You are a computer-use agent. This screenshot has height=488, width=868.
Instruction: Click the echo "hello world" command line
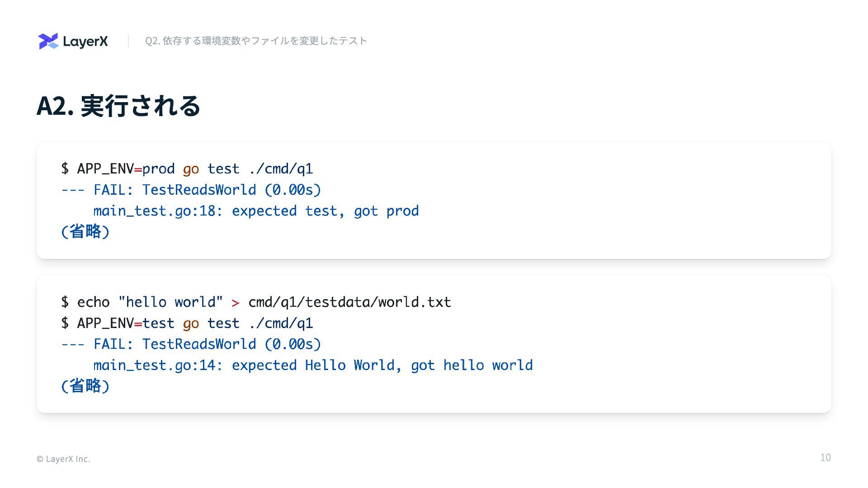[256, 302]
